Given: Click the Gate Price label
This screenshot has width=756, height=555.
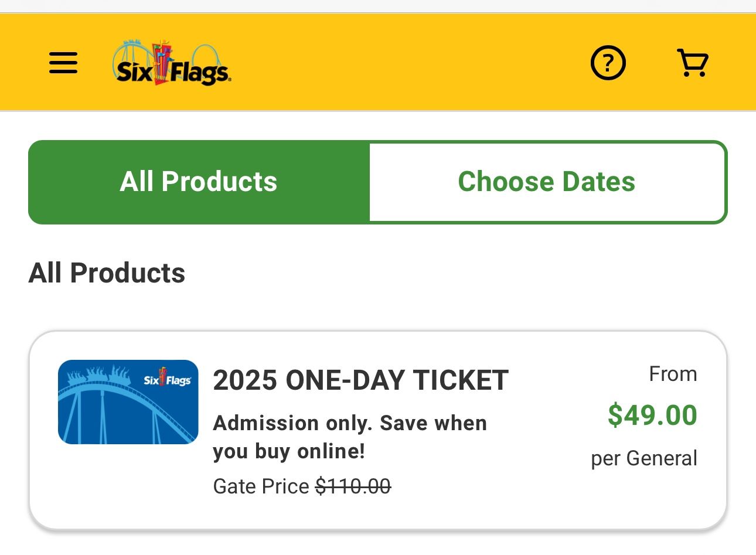Looking at the screenshot, I should pos(261,486).
